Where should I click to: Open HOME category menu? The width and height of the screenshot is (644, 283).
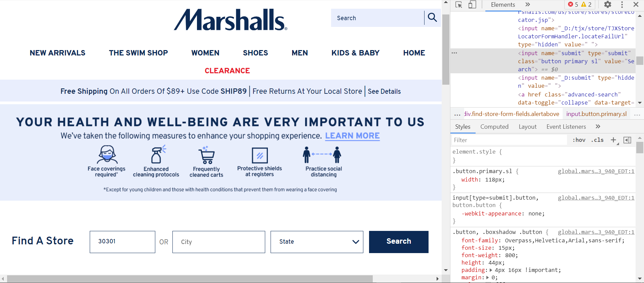pyautogui.click(x=414, y=53)
